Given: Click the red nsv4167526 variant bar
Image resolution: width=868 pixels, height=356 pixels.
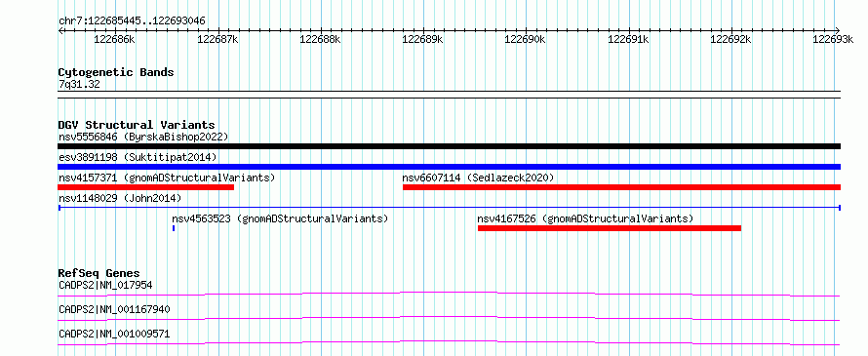Looking at the screenshot, I should pyautogui.click(x=610, y=228).
